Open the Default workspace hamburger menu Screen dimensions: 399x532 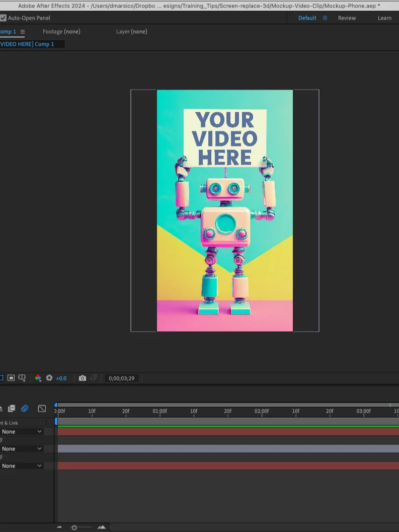(x=325, y=18)
